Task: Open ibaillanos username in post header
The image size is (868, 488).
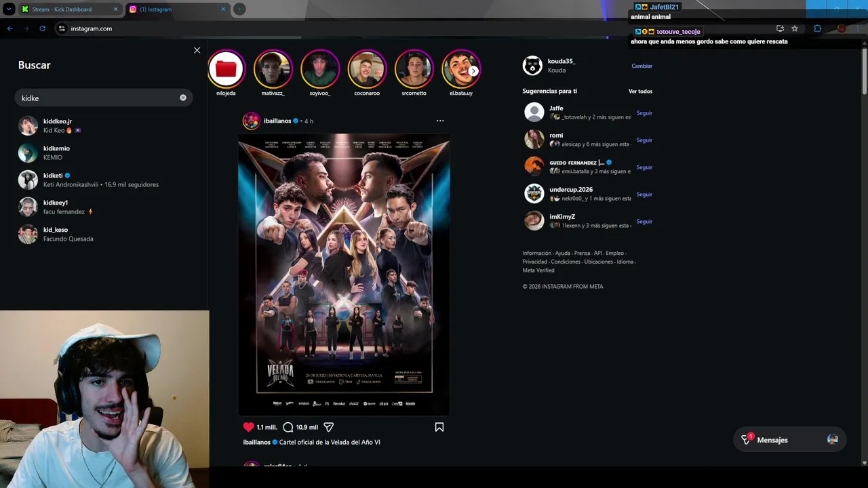Action: (277, 121)
